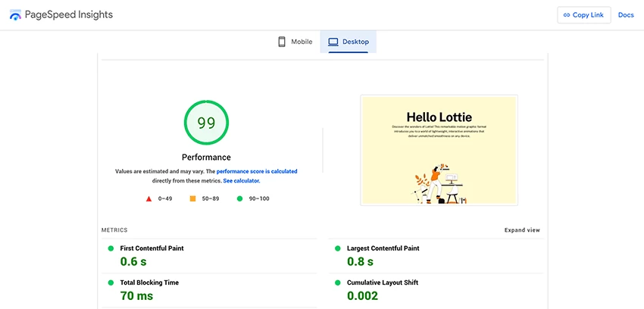This screenshot has width=644, height=309.
Task: Click the Cumulative Layout Shift metric label
Action: coord(383,282)
